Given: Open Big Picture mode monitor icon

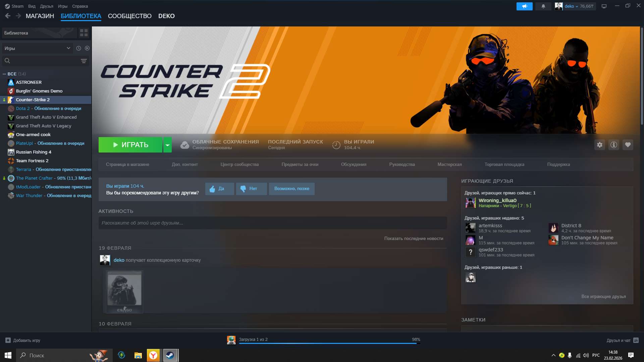Looking at the screenshot, I should 604,6.
